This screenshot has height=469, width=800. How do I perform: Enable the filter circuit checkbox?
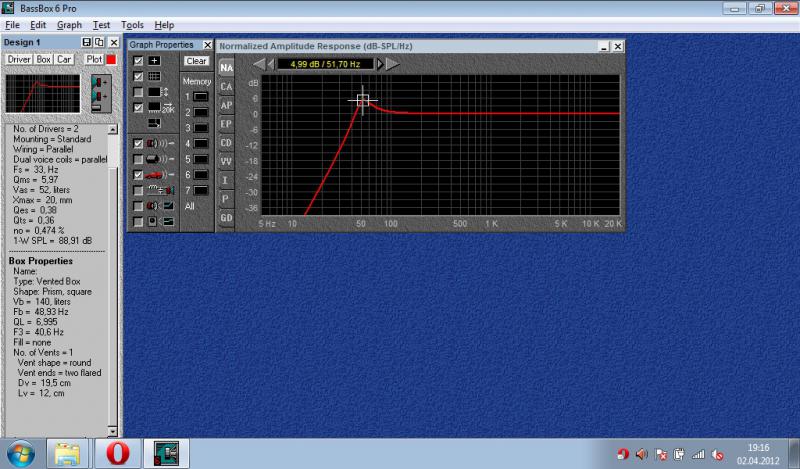coord(138,190)
